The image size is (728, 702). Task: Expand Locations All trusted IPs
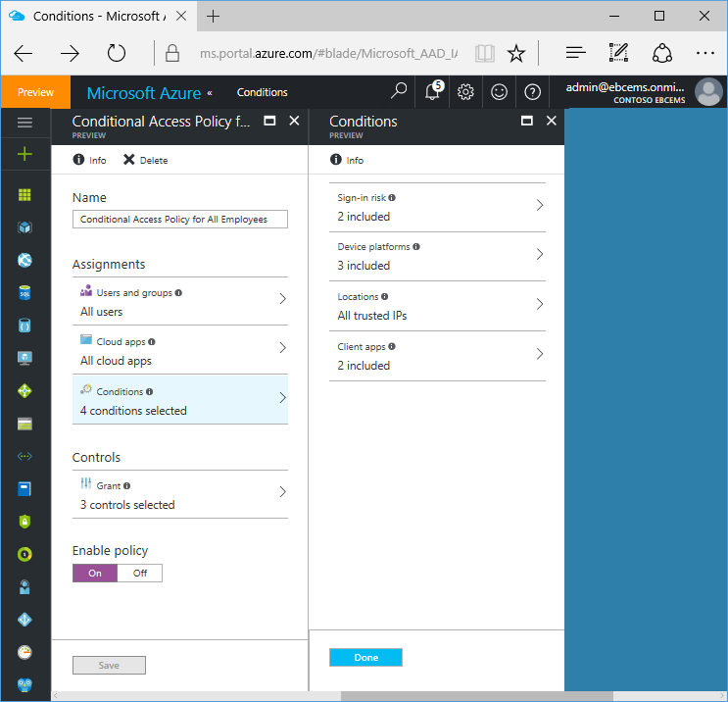437,306
